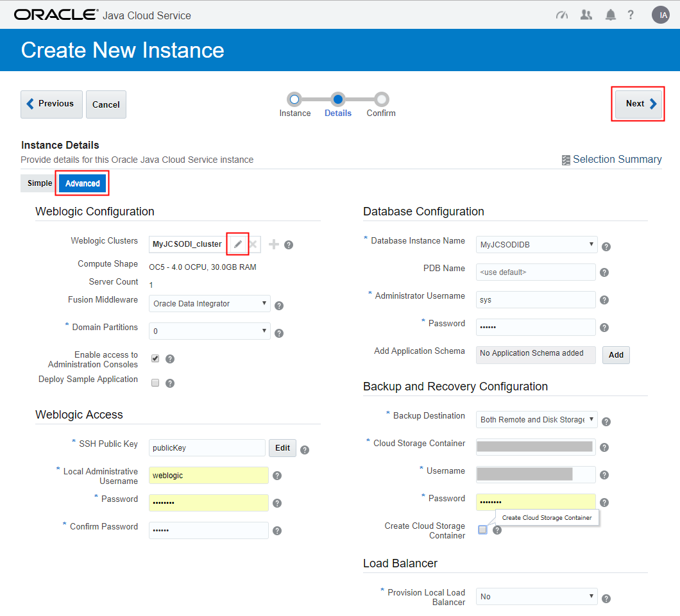
Task: Enable the Deploy Sample Application checkbox
Action: pyautogui.click(x=154, y=383)
